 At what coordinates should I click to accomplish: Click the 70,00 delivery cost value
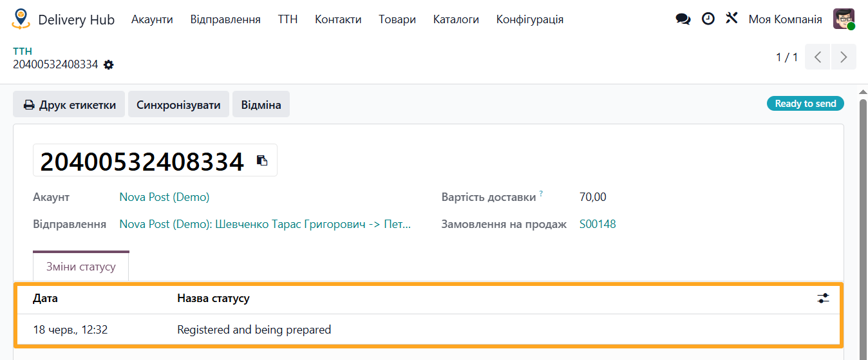point(592,197)
